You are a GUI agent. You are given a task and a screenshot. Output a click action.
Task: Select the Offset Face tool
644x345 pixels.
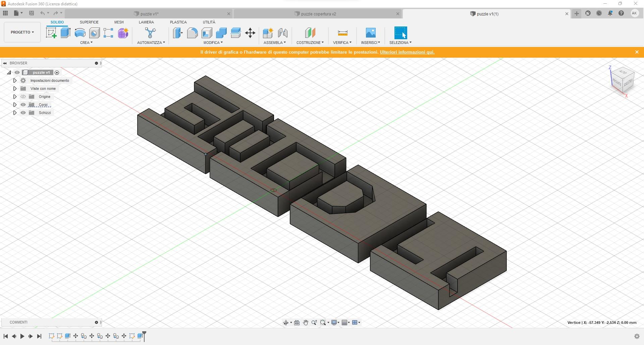236,33
